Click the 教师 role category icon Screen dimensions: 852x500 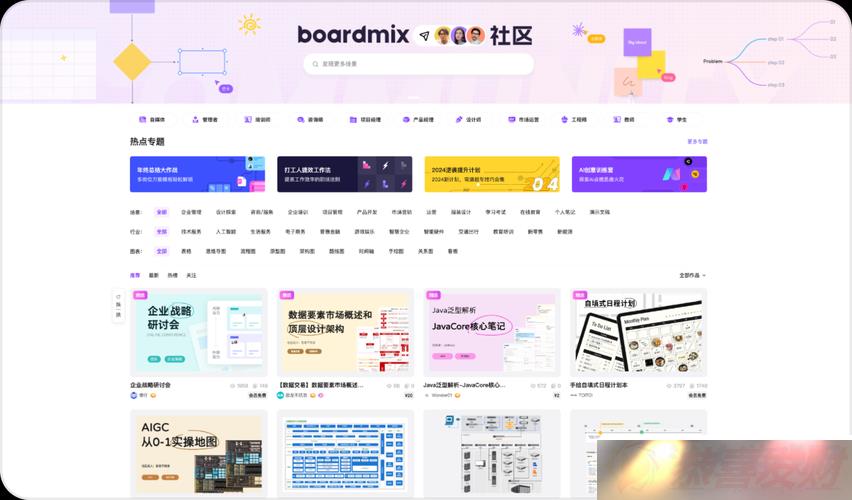pyautogui.click(x=617, y=120)
